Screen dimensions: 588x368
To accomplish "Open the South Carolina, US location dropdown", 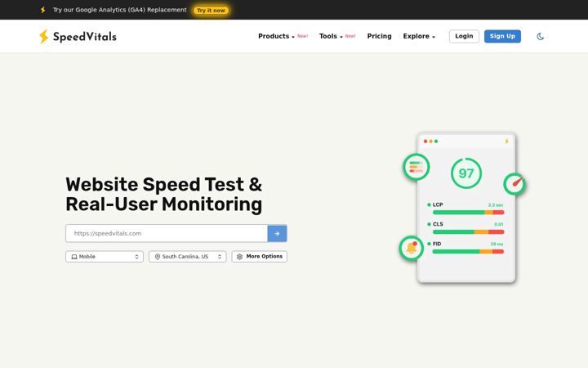I will (188, 257).
